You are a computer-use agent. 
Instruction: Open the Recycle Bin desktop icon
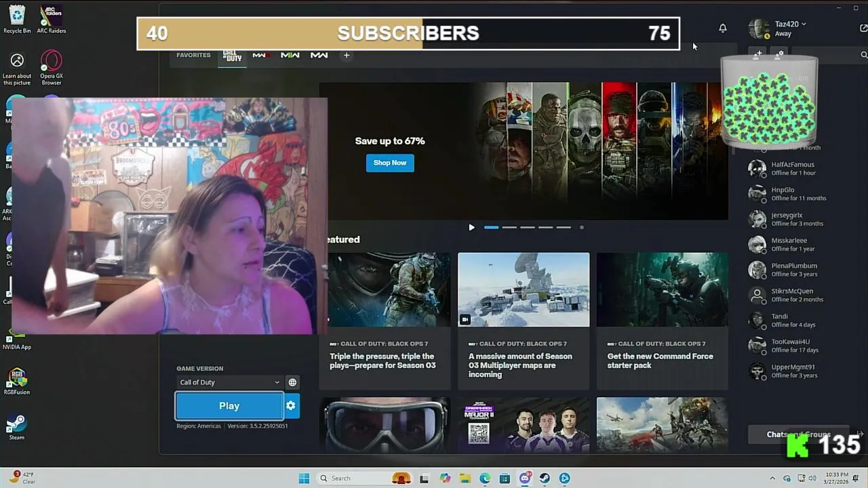coord(17,19)
